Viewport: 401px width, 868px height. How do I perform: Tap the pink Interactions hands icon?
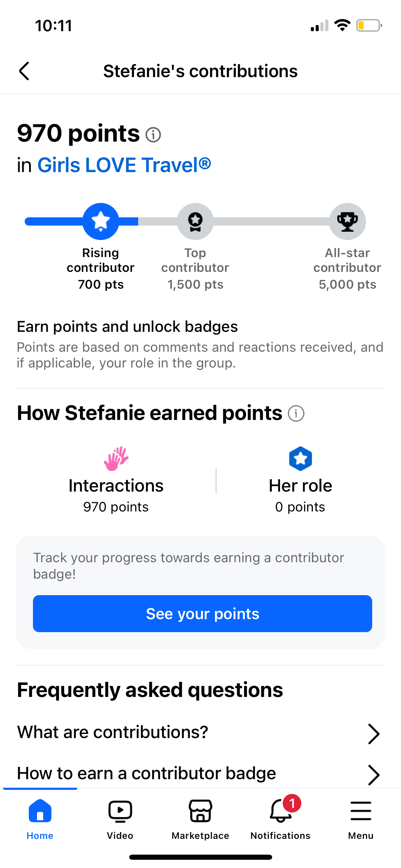click(x=116, y=459)
